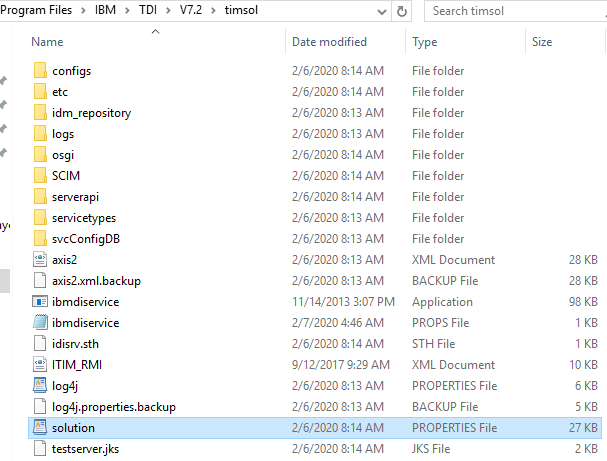Viewport: 607px width, 461px height.
Task: Click the ibmdiservice Application file icon
Action: [x=40, y=302]
